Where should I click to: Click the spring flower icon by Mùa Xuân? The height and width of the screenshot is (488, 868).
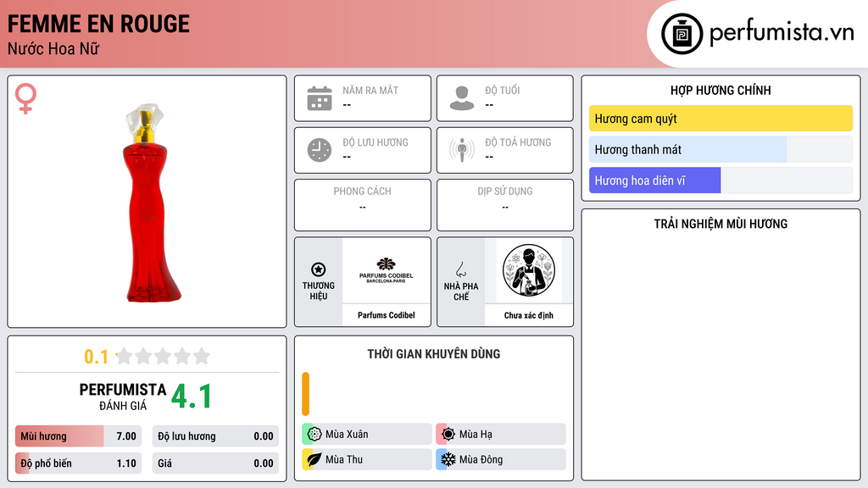(x=314, y=434)
